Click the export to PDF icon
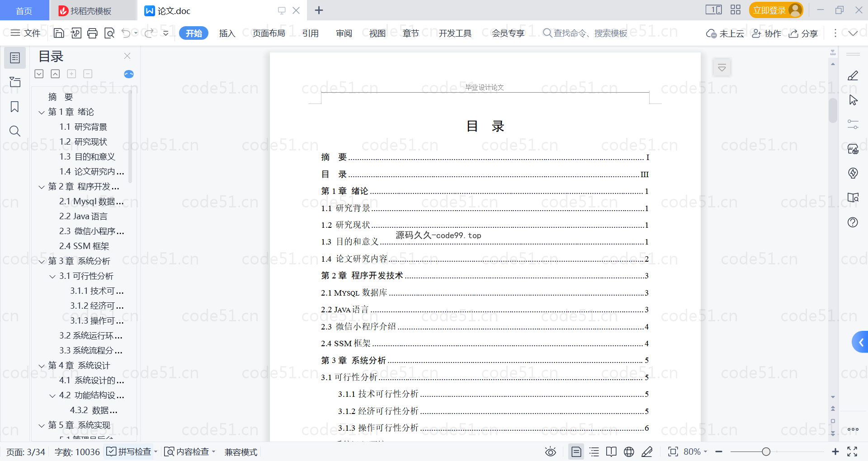The image size is (868, 461). pyautogui.click(x=76, y=33)
